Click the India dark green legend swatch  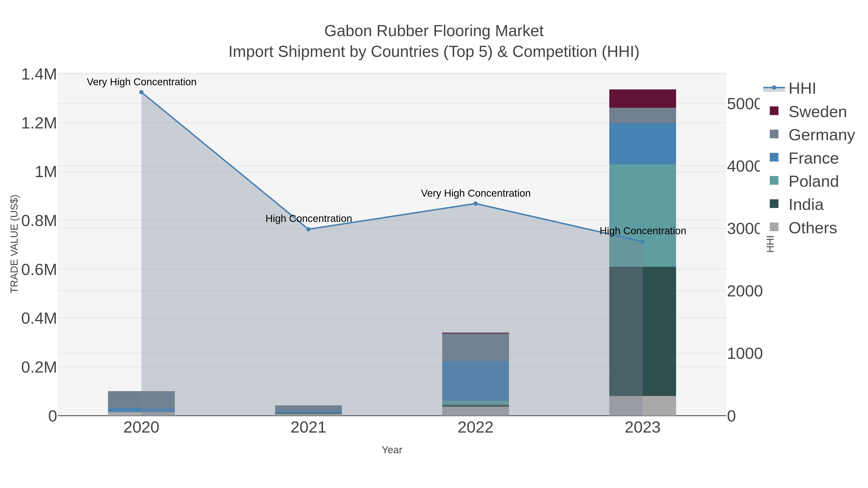774,204
